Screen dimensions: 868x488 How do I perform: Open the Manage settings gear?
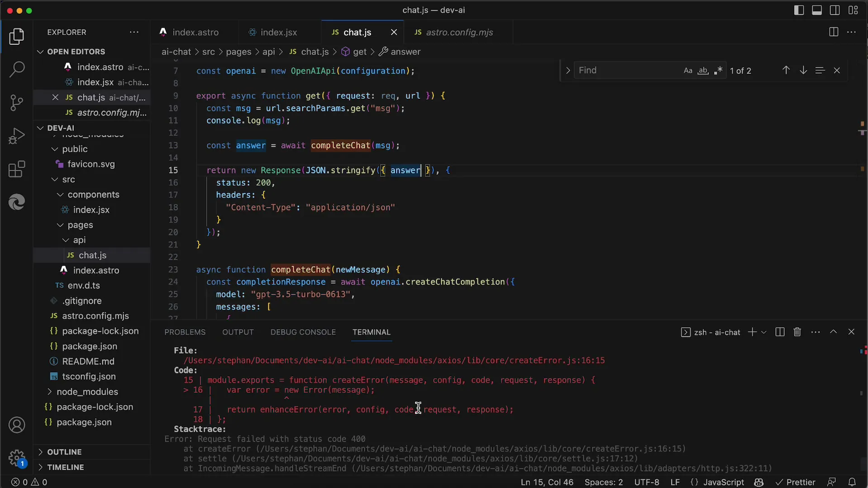click(x=17, y=458)
